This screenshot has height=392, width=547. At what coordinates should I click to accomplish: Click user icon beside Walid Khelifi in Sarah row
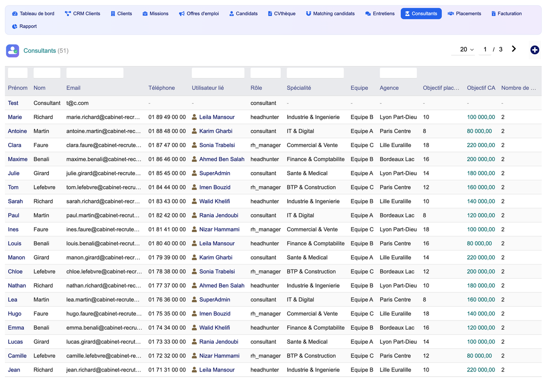tap(195, 201)
